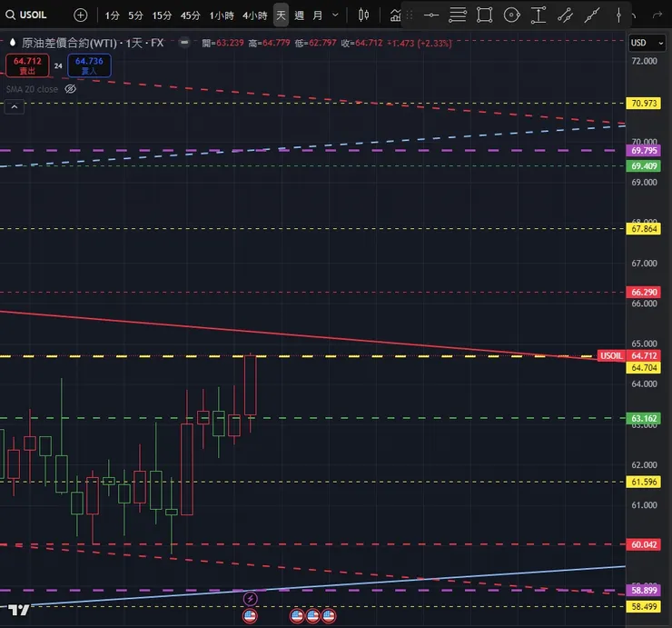Screen dimensions: 672x628
Task: Click the red 64.712 sell button
Action: [x=27, y=65]
